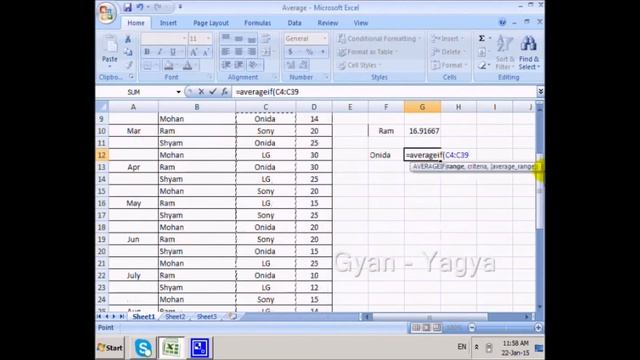Open Format as Table dropdown
This screenshot has height=360, width=640.
pyautogui.click(x=367, y=52)
